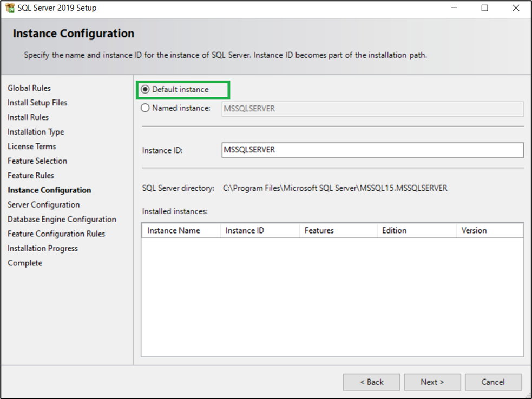Go to Feature Selection step
Screen dimensions: 532x399
[37, 161]
